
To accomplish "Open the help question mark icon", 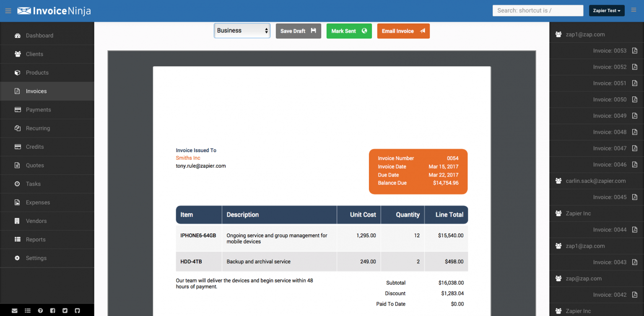I will (40, 311).
